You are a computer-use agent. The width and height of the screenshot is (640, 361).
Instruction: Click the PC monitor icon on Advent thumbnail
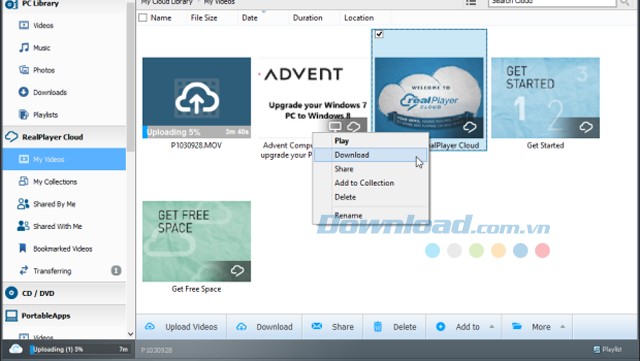[335, 126]
